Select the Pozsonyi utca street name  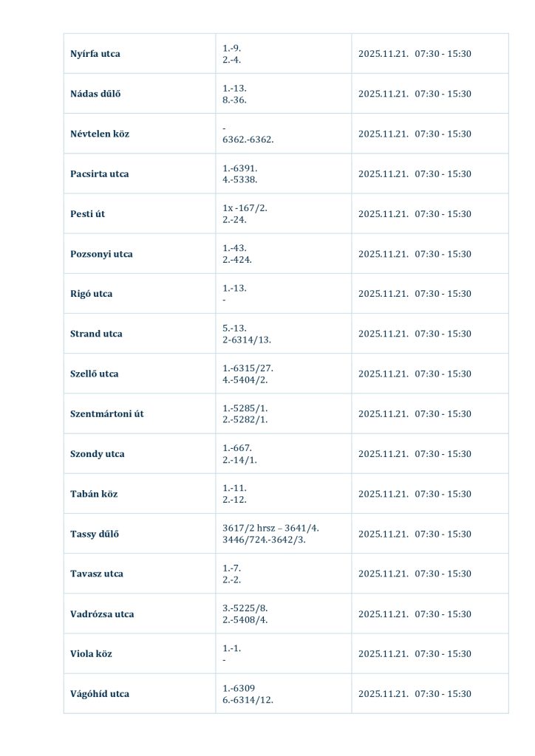coord(101,254)
